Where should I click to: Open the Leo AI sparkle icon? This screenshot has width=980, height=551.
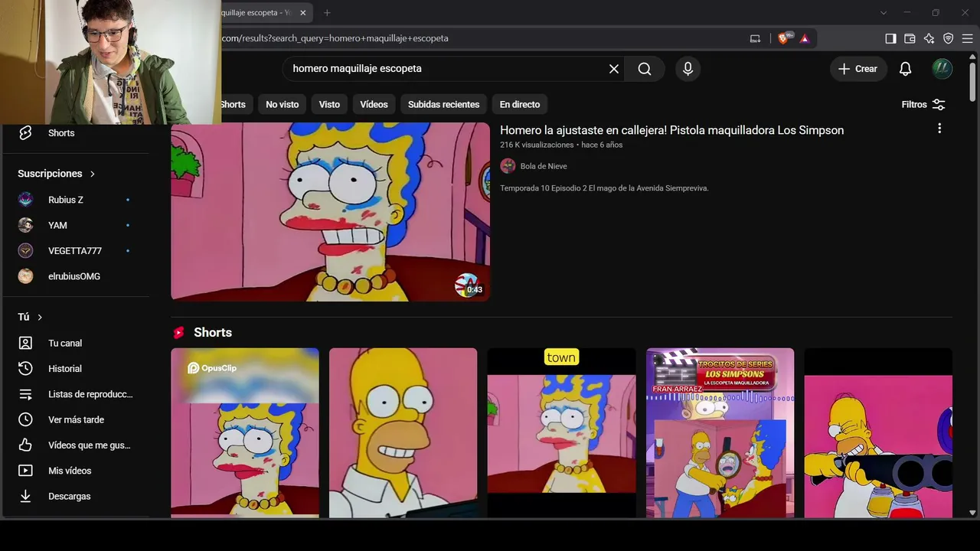(929, 38)
